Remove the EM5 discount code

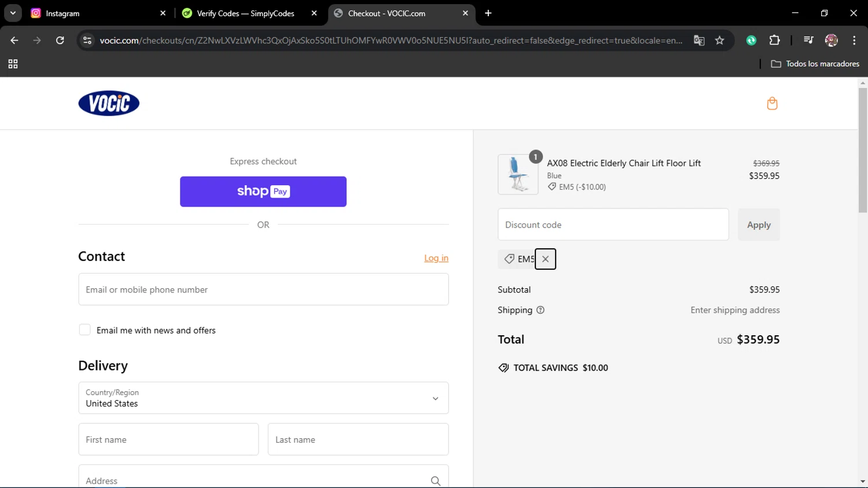pyautogui.click(x=545, y=259)
